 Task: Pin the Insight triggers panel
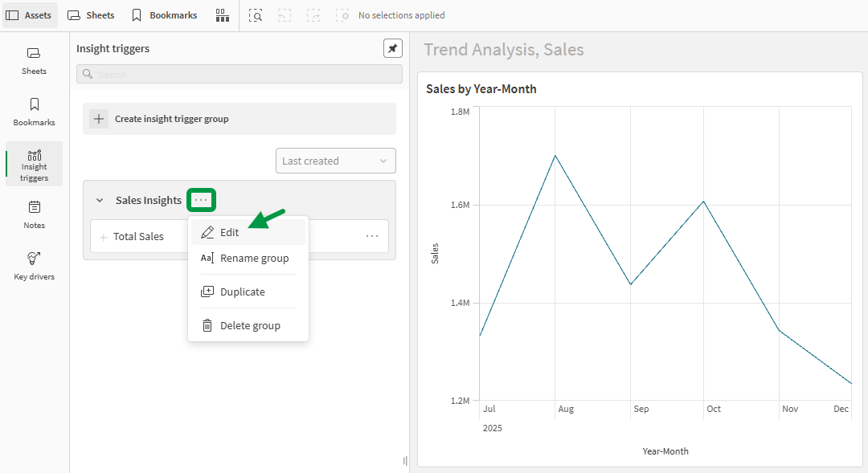392,48
